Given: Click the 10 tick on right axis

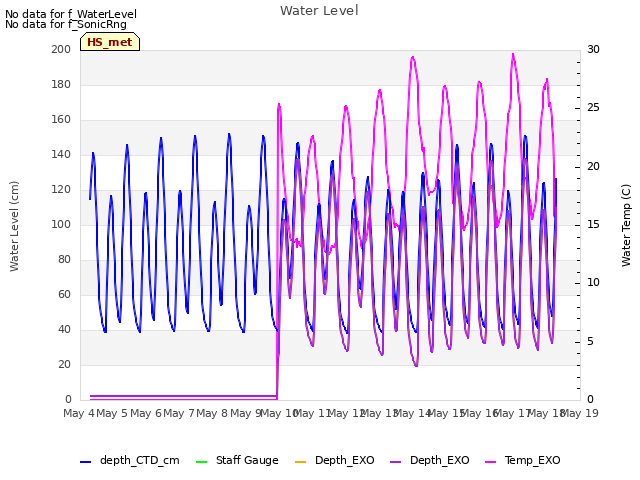Looking at the screenshot, I should point(593,283).
